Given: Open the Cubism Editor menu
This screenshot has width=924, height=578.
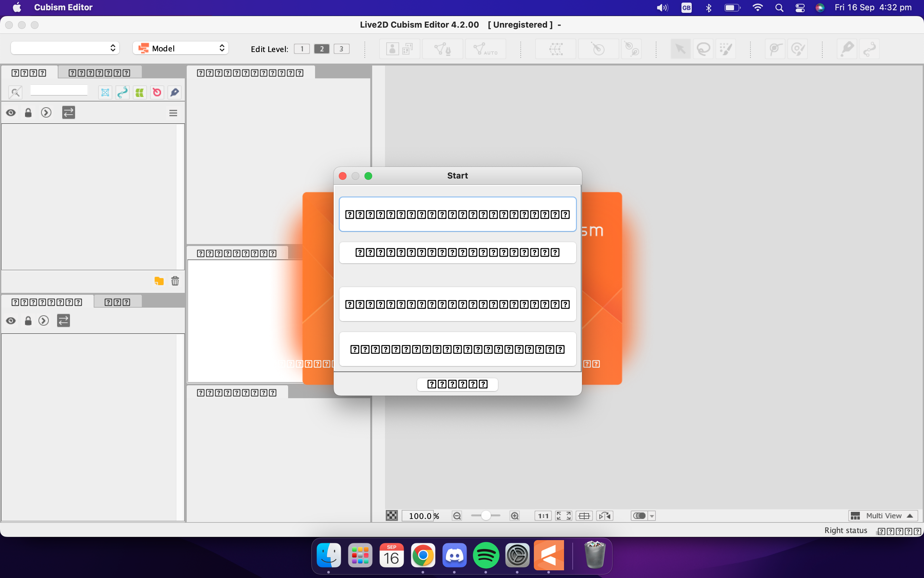Looking at the screenshot, I should tap(63, 7).
